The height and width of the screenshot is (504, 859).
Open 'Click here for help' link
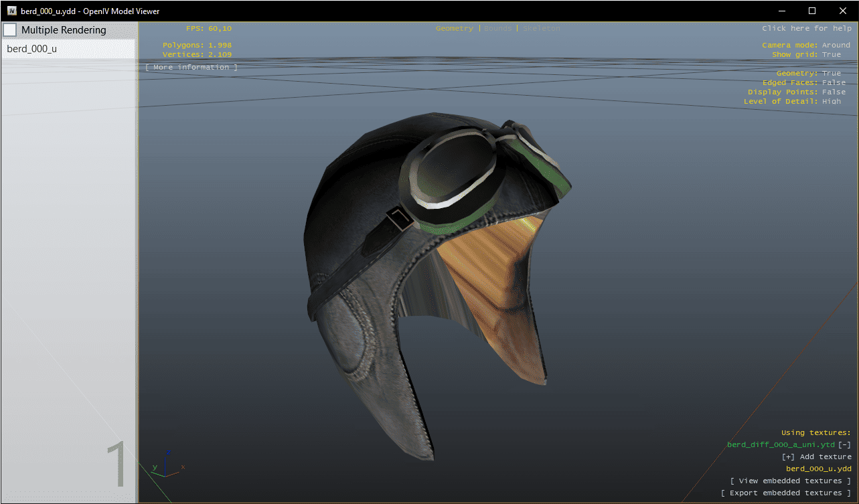(x=806, y=29)
